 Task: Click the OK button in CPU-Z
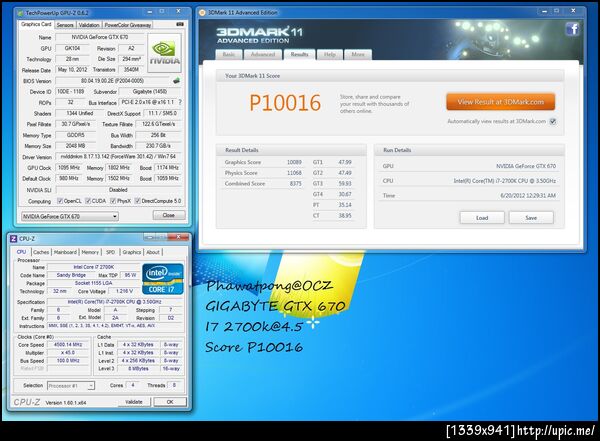(170, 402)
